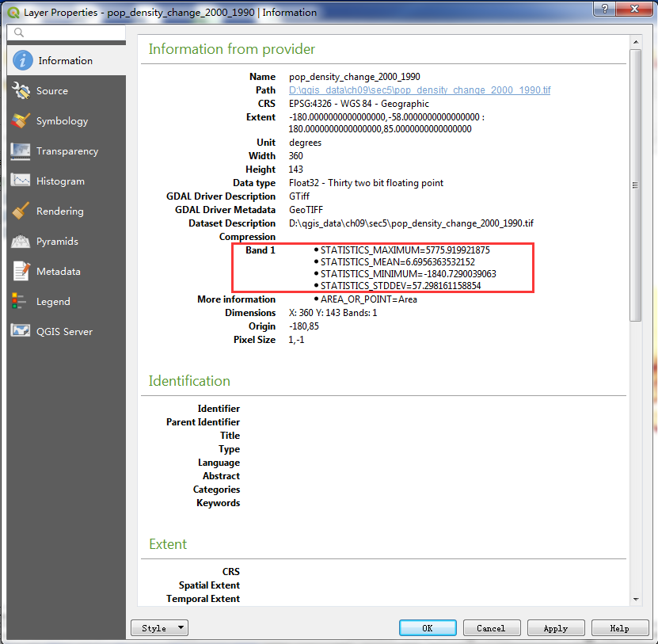Image resolution: width=658 pixels, height=644 pixels.
Task: Click the EPSG:4326 - WGS 84 - Geographic text
Action: 359,104
